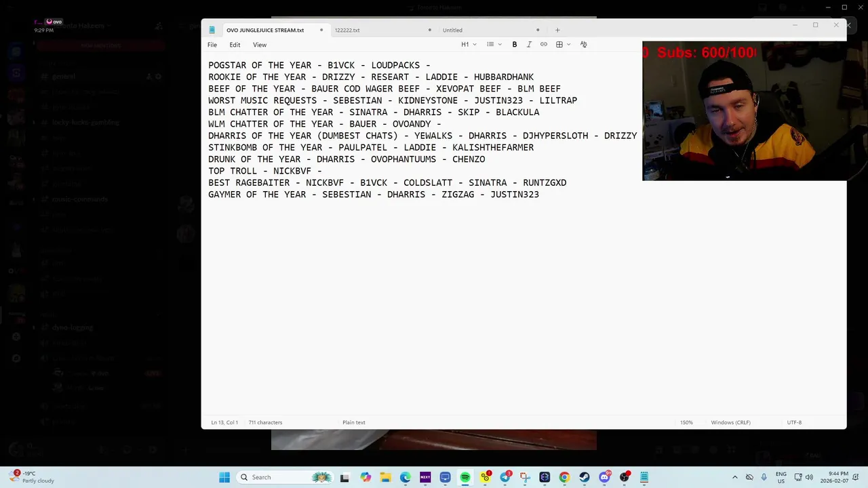Open Notepad taskbar icon
Image resolution: width=868 pixels, height=488 pixels.
pos(644,477)
